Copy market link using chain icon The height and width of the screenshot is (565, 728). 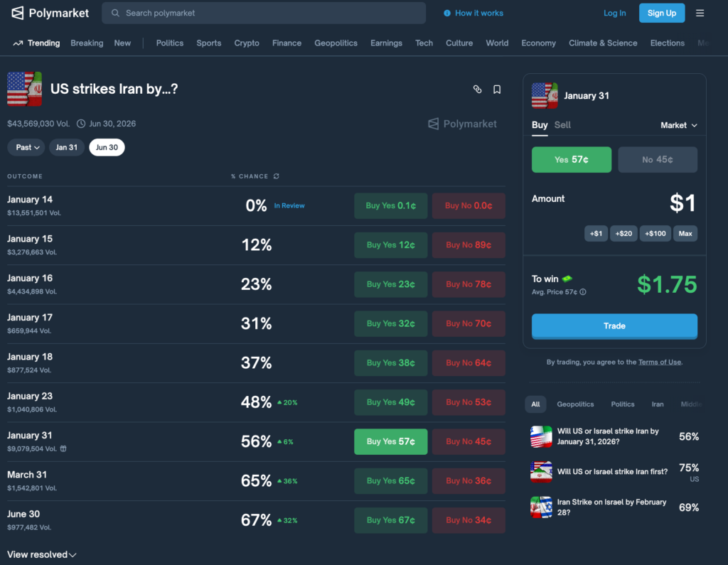click(x=477, y=90)
